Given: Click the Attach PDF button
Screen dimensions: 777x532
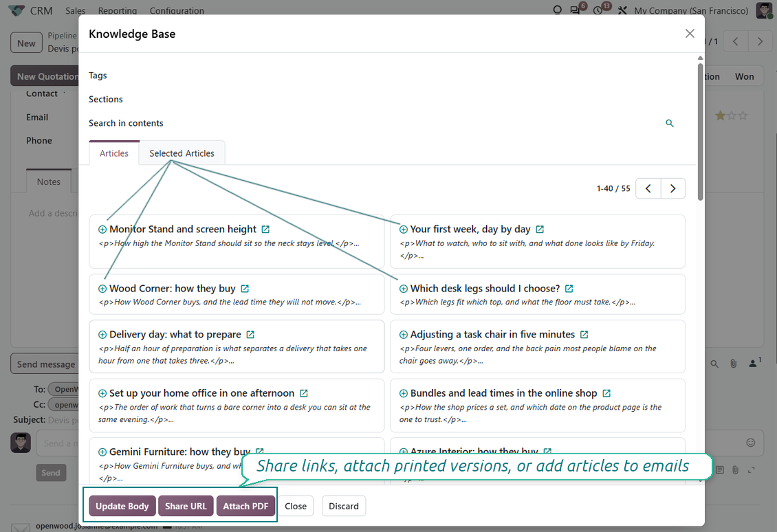Looking at the screenshot, I should (245, 507).
